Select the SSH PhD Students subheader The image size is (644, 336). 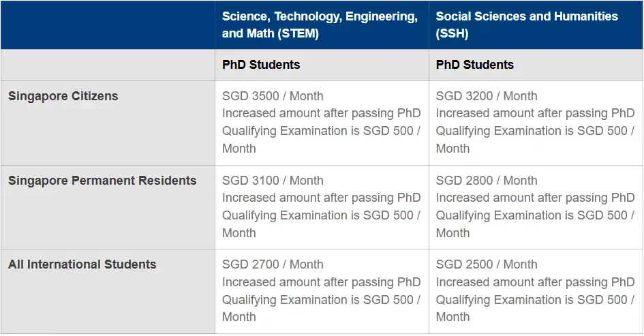coord(474,65)
